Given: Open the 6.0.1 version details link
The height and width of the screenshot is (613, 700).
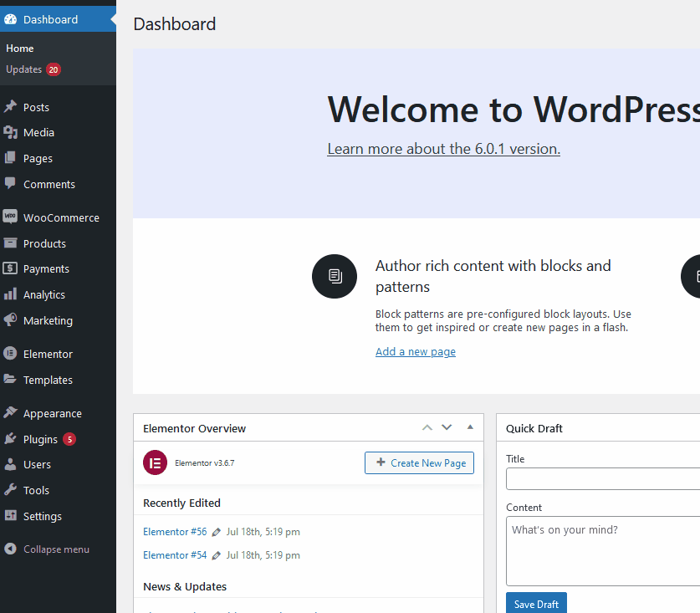Looking at the screenshot, I should coord(443,149).
